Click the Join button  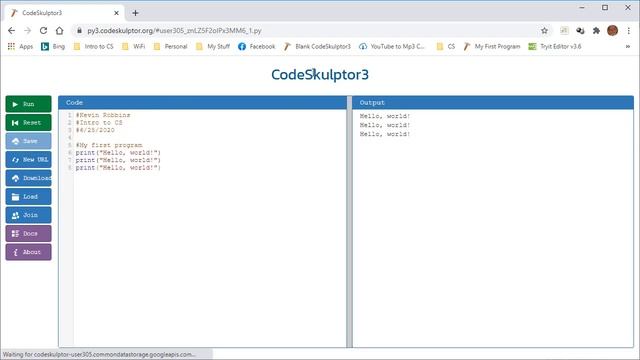coord(29,215)
